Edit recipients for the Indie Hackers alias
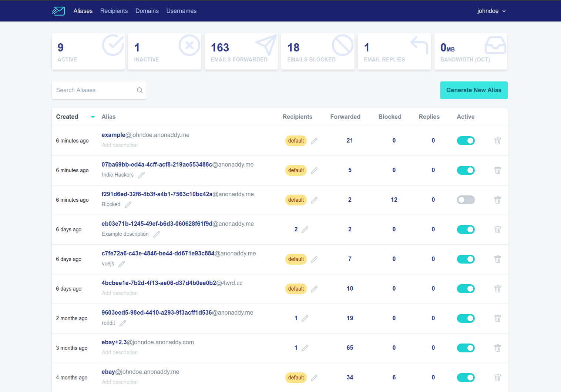The width and height of the screenshot is (561, 392). coord(314,171)
